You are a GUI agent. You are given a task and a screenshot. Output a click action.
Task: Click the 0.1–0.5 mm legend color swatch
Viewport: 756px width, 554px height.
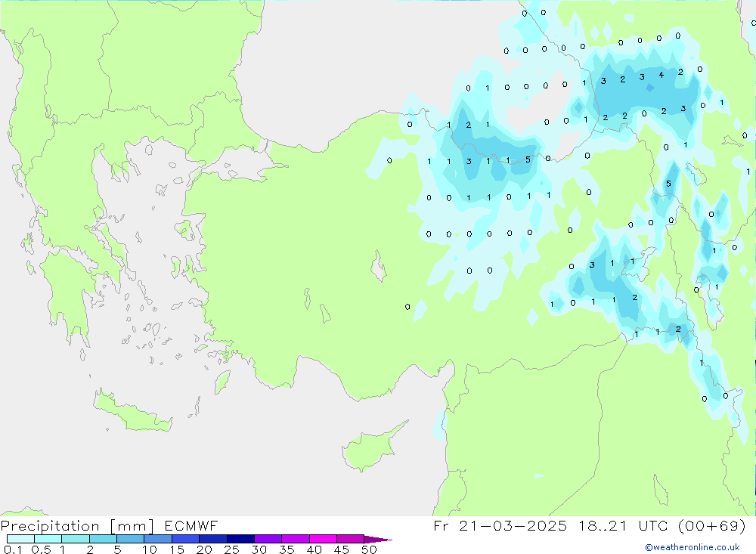pyautogui.click(x=20, y=539)
